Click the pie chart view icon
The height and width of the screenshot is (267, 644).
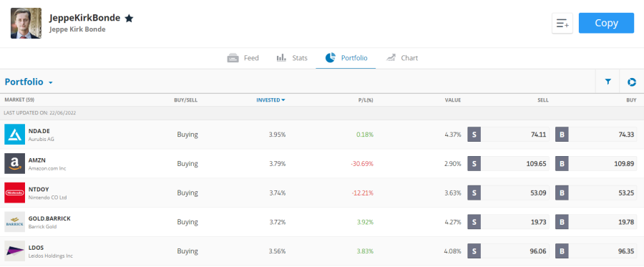click(632, 82)
